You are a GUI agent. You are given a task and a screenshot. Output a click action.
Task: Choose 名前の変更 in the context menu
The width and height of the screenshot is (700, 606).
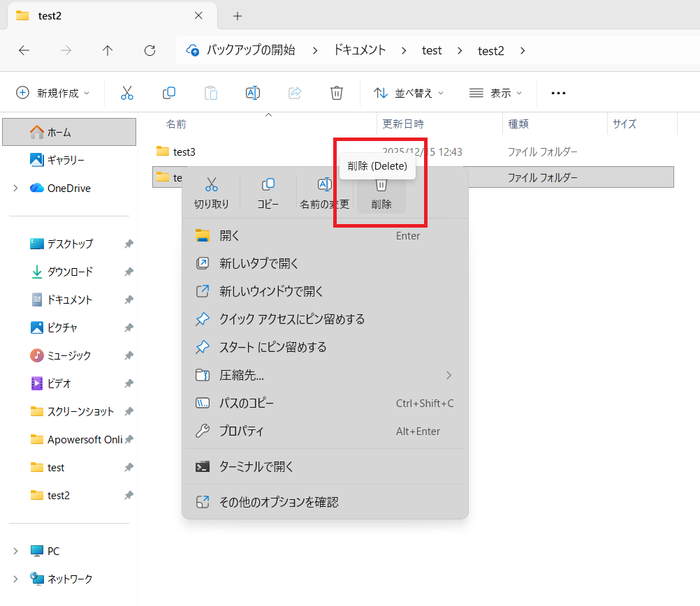click(x=325, y=193)
